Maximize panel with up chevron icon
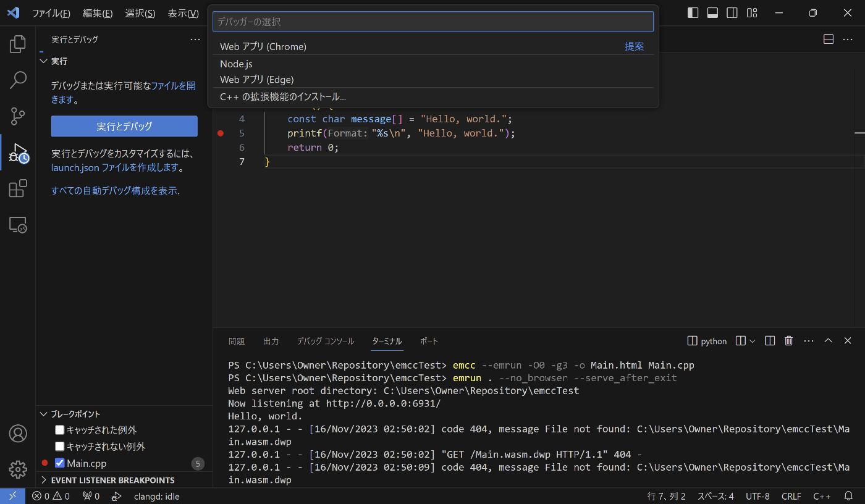This screenshot has width=865, height=504. point(829,341)
